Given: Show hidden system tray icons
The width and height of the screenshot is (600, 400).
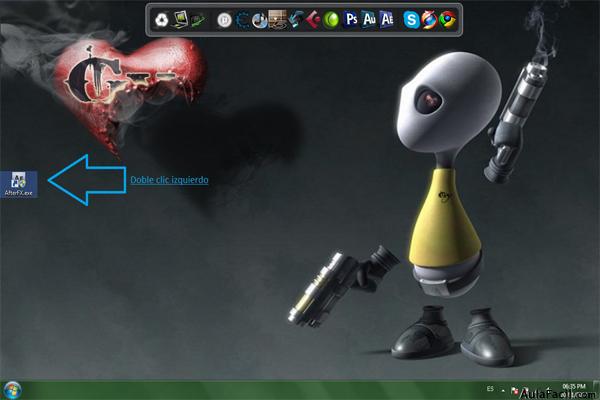Looking at the screenshot, I should (x=503, y=391).
